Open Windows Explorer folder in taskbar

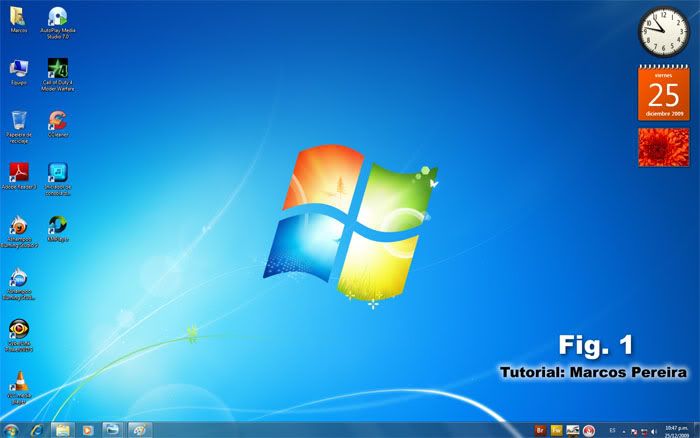pyautogui.click(x=62, y=430)
